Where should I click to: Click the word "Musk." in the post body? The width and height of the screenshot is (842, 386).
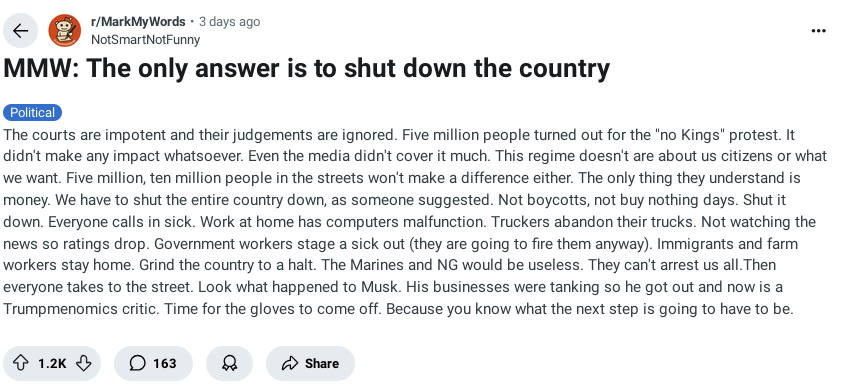coord(380,287)
